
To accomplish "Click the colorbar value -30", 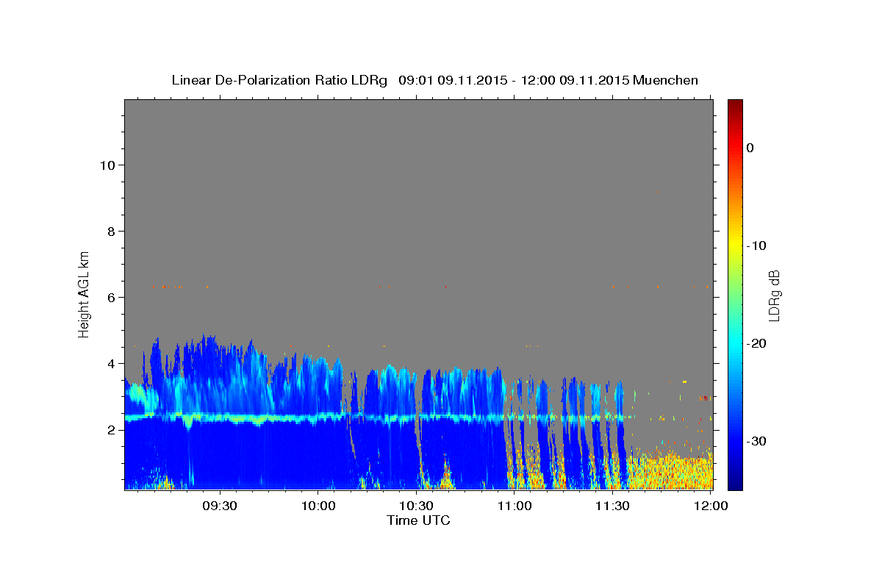I will click(756, 441).
